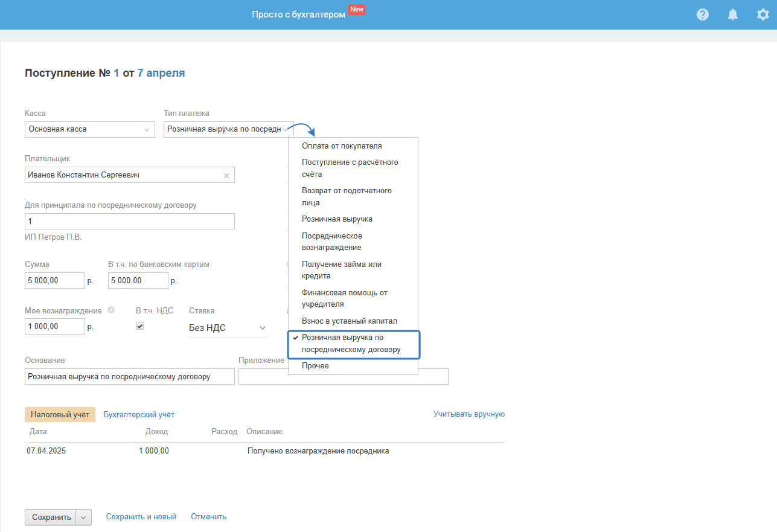This screenshot has width=777, height=532.
Task: Open the notifications bell icon
Action: tap(733, 14)
